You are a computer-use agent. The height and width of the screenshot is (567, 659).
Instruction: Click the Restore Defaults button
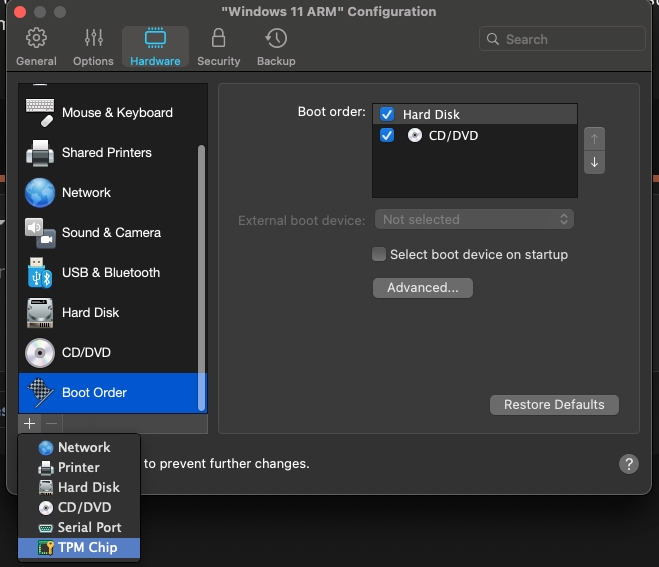click(554, 405)
